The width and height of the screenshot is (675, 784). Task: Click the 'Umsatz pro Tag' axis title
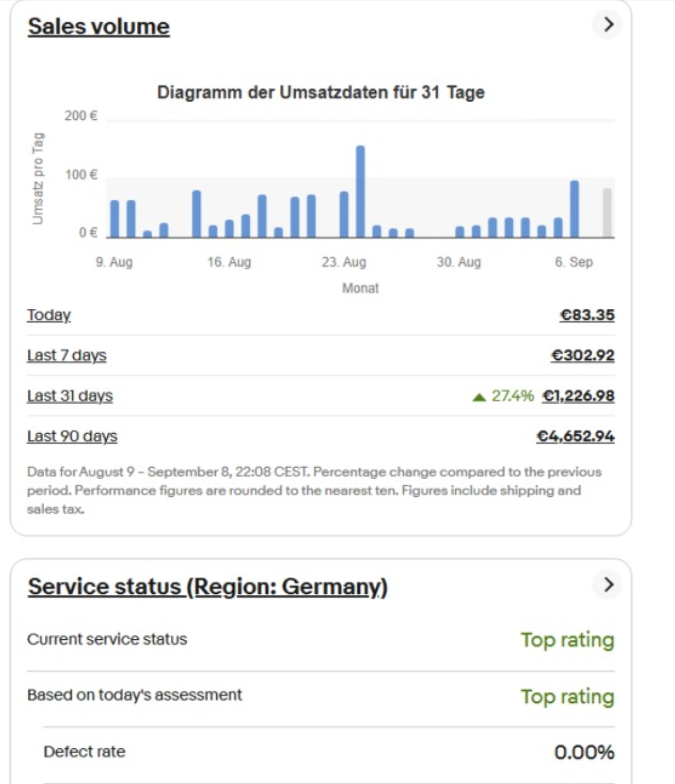[38, 178]
